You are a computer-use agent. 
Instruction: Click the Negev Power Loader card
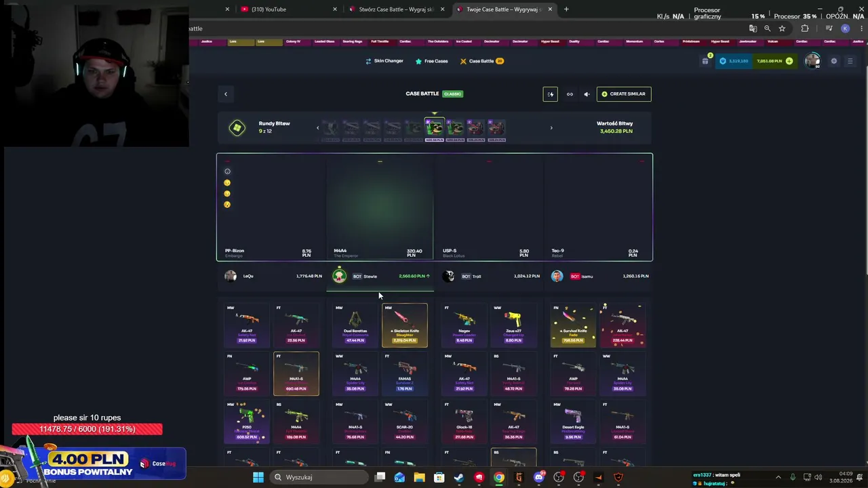[x=464, y=325]
